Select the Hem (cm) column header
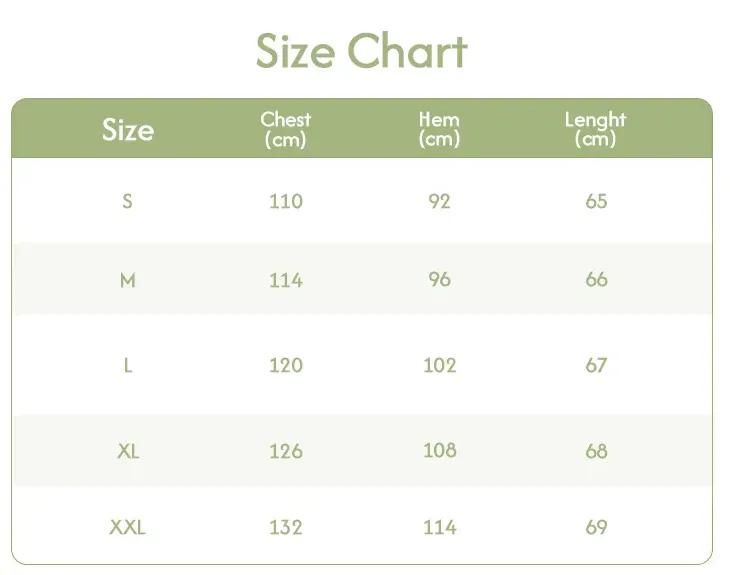 click(x=439, y=130)
